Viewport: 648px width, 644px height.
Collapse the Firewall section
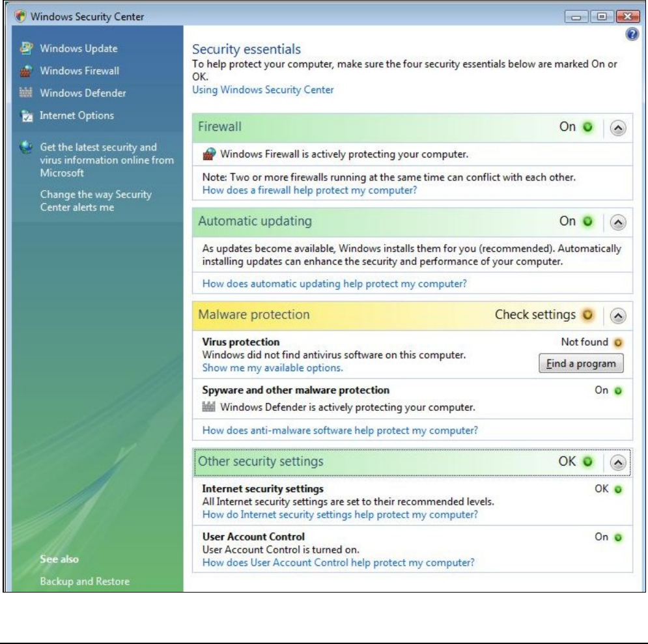(x=618, y=128)
